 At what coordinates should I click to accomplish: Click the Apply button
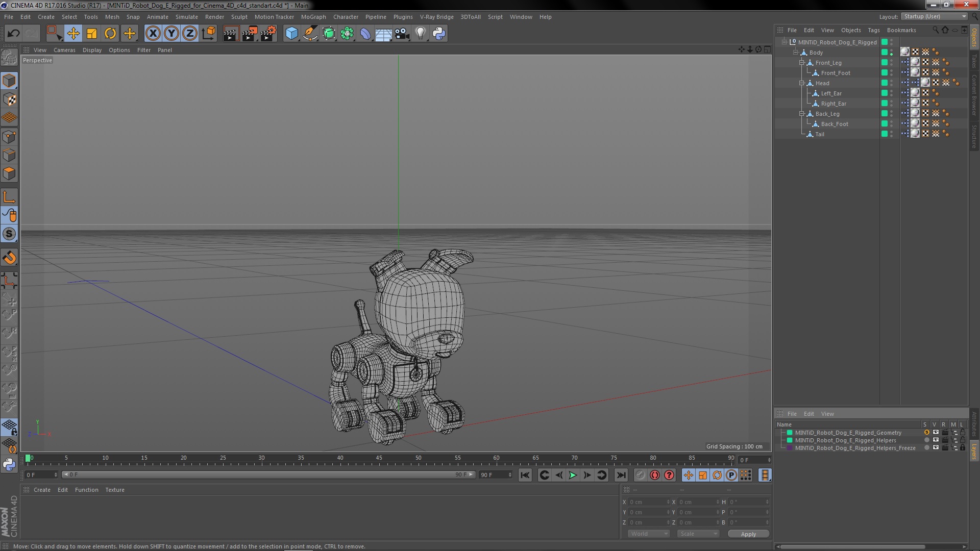click(x=748, y=534)
